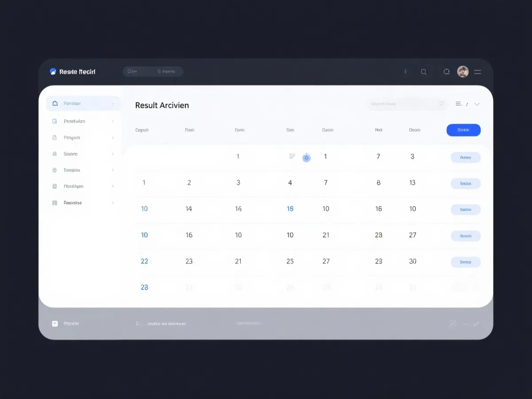The width and height of the screenshot is (532, 399).
Task: Click the light blue button in first row
Action: pos(465,157)
